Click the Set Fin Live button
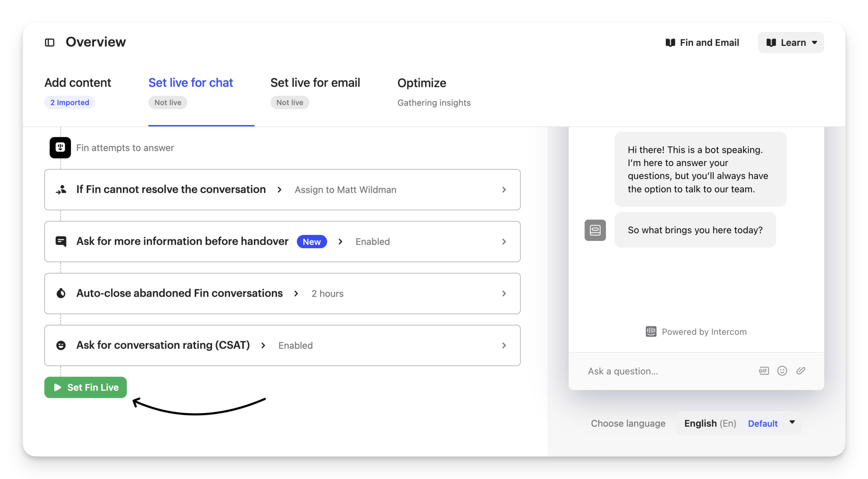868x479 pixels. click(x=86, y=387)
